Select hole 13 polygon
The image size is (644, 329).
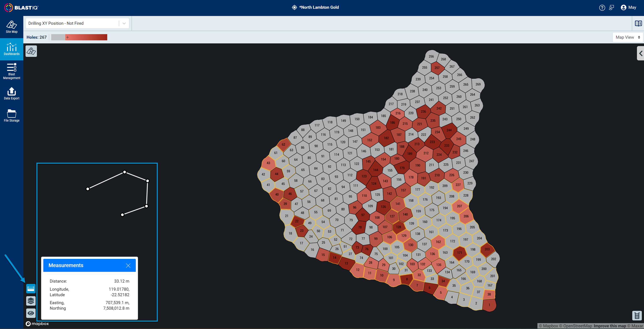(346, 263)
